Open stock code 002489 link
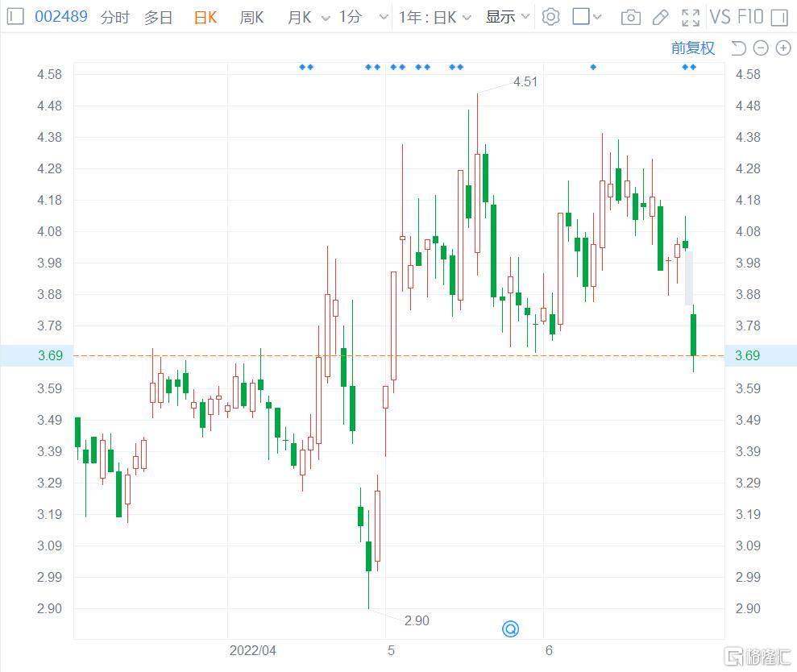Viewport: 797px width, 672px height. (61, 16)
